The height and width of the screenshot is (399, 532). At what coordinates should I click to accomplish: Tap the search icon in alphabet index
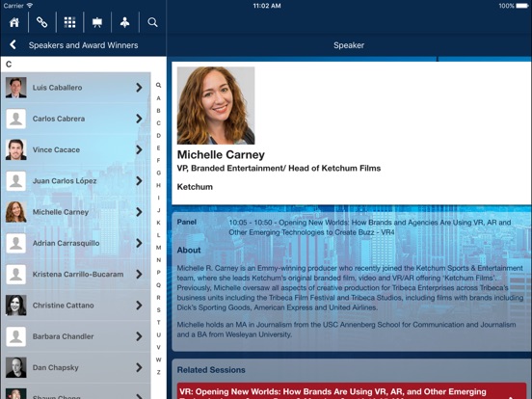coord(158,85)
